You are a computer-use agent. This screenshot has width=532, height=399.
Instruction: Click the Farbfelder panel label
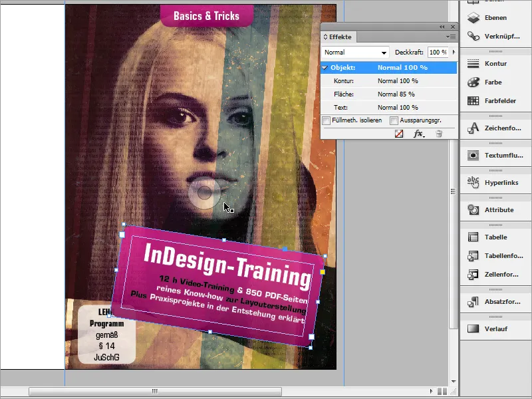coord(500,101)
